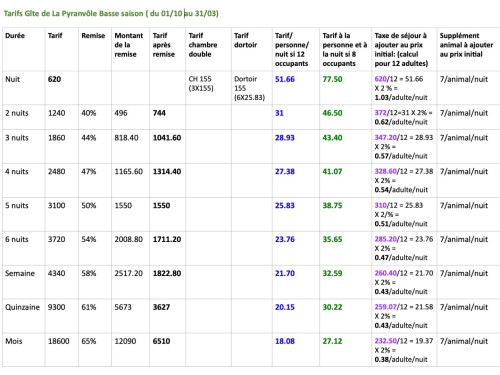This screenshot has height=375, width=500.
Task: Click the 'Taxe de séjour' header cell
Action: tap(403, 49)
